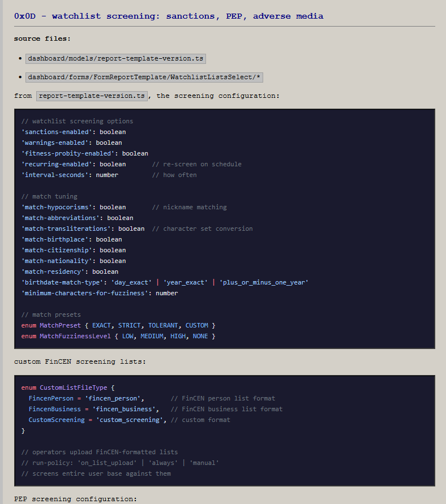Click the WatchlistListsSelect file path chip

pos(144,77)
